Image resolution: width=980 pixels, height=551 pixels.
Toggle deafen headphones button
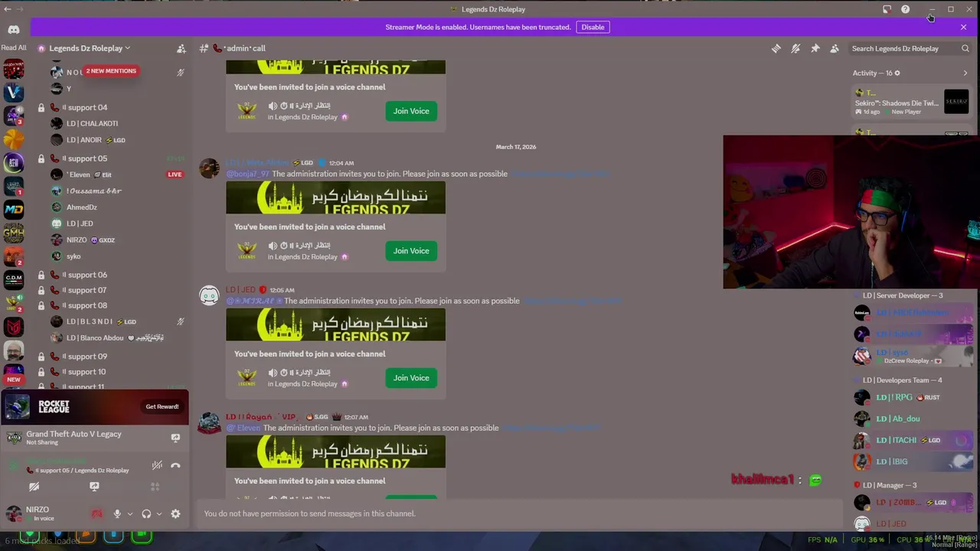pyautogui.click(x=146, y=514)
